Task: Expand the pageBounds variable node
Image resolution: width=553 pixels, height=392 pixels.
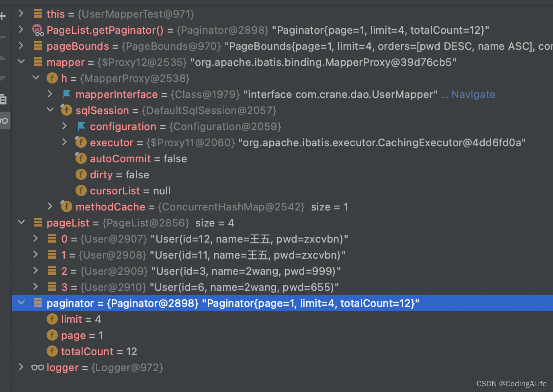Action: click(21, 45)
